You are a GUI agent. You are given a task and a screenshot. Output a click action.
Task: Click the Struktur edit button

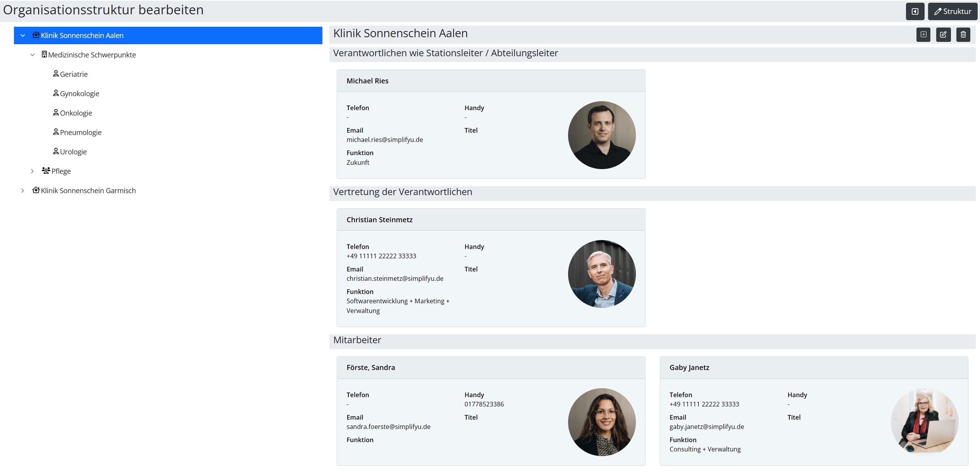click(952, 11)
